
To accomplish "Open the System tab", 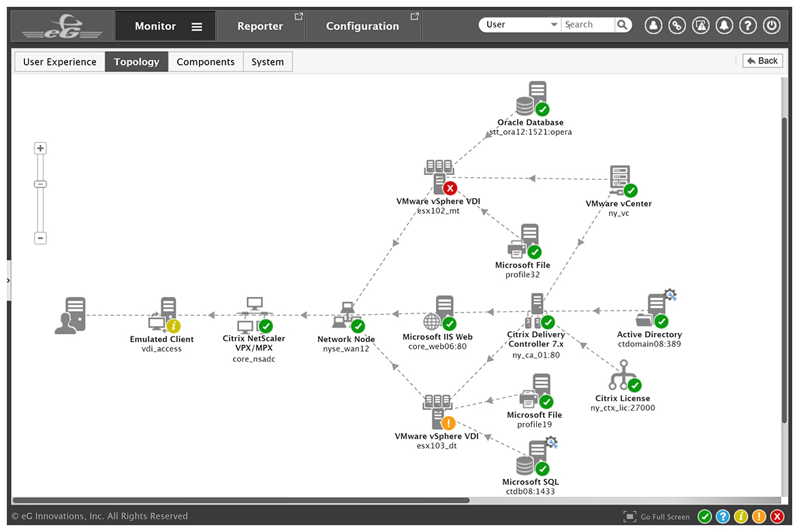I will click(268, 62).
